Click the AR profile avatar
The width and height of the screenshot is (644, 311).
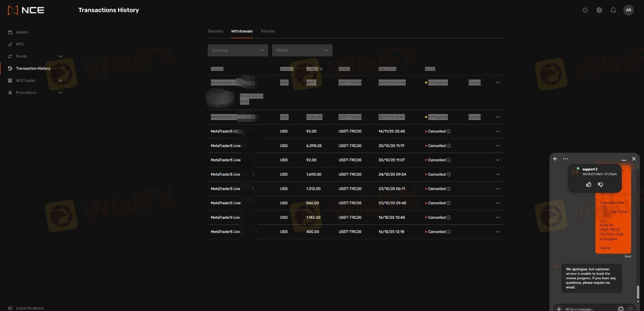point(628,10)
